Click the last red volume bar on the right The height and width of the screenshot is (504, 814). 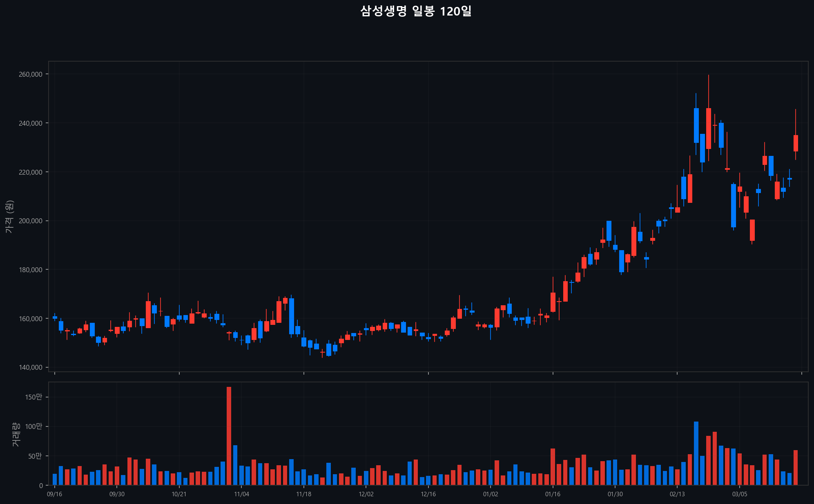click(796, 467)
